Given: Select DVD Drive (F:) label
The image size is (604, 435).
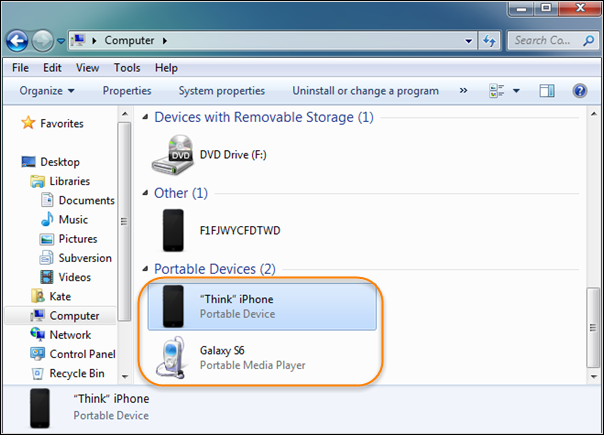Looking at the screenshot, I should point(233,155).
